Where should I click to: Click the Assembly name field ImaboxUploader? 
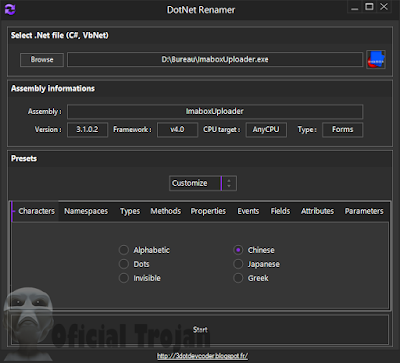click(215, 111)
